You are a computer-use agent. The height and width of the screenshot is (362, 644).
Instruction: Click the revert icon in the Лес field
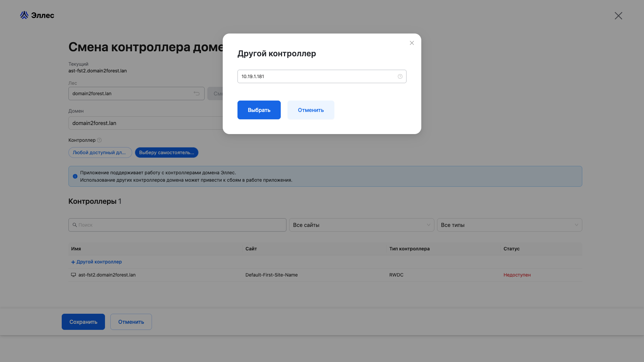[197, 94]
